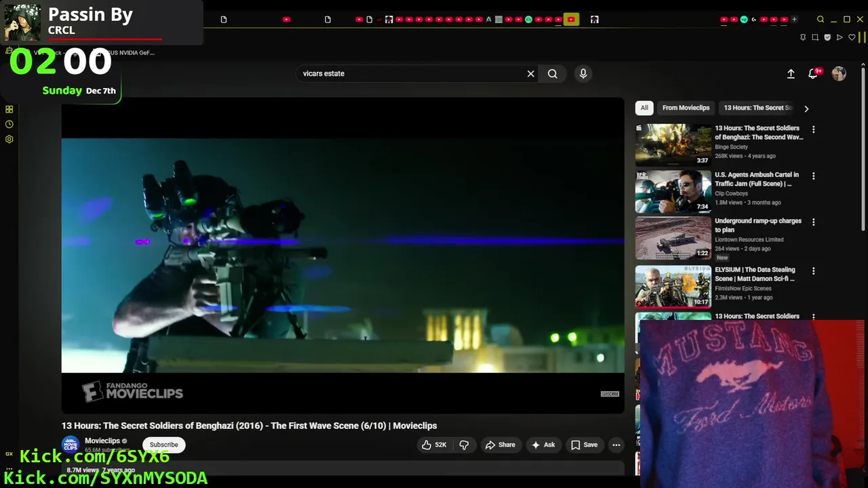This screenshot has width=868, height=488.
Task: Open History clock icon in sidebar
Action: [x=9, y=124]
